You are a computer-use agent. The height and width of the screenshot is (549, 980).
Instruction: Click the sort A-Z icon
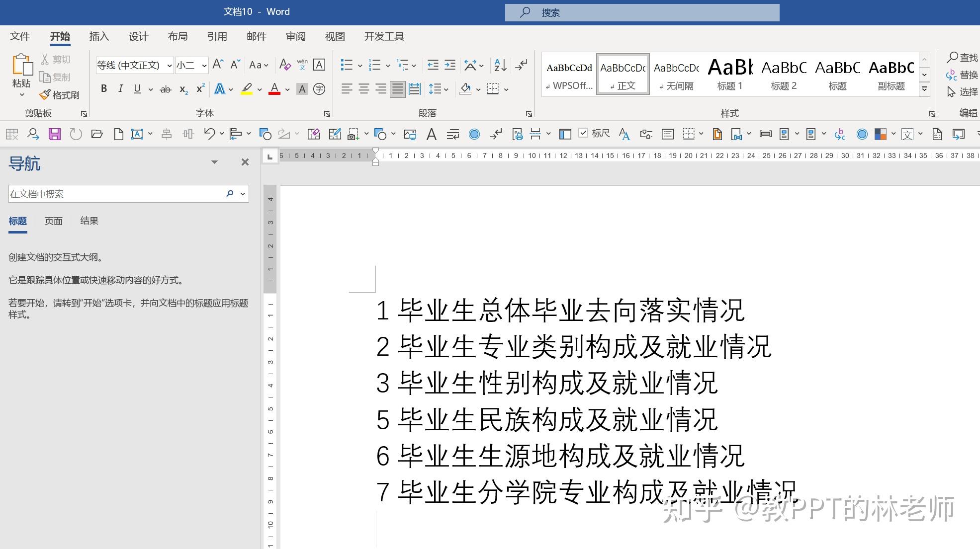[x=500, y=65]
